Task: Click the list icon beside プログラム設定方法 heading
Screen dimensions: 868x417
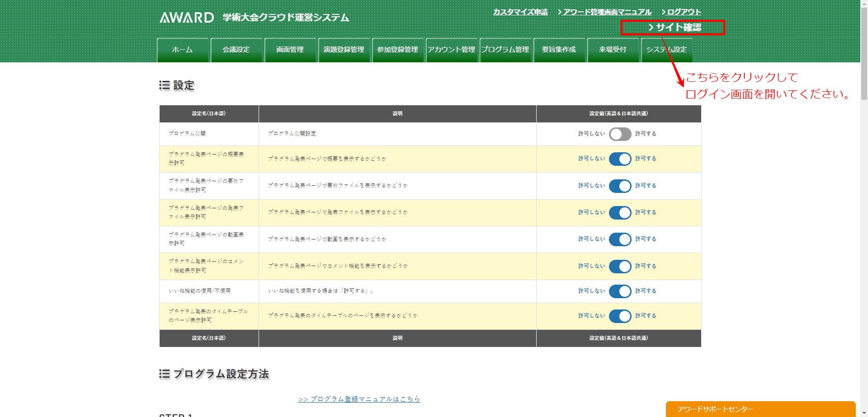Action: [x=165, y=374]
